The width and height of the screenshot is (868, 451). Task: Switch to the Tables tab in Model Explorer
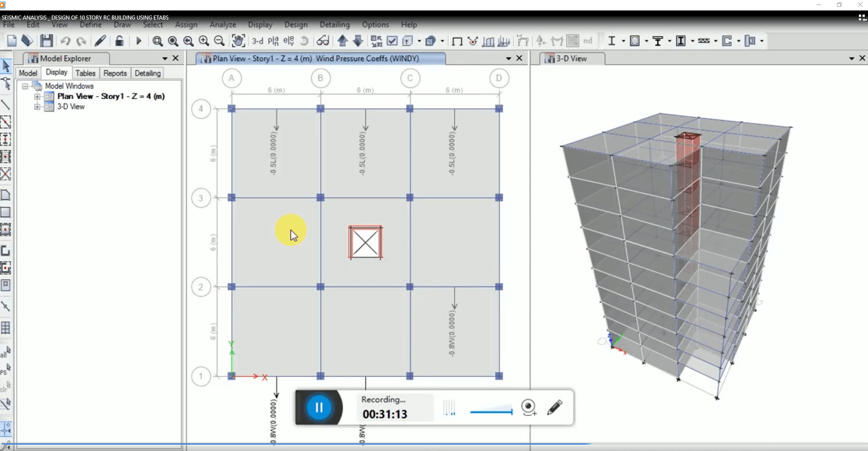point(86,73)
